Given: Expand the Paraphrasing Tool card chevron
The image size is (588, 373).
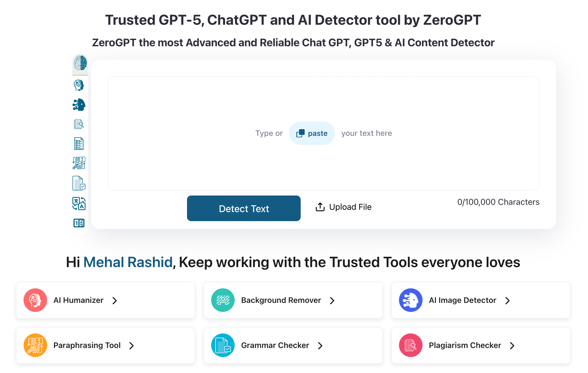Looking at the screenshot, I should [132, 346].
